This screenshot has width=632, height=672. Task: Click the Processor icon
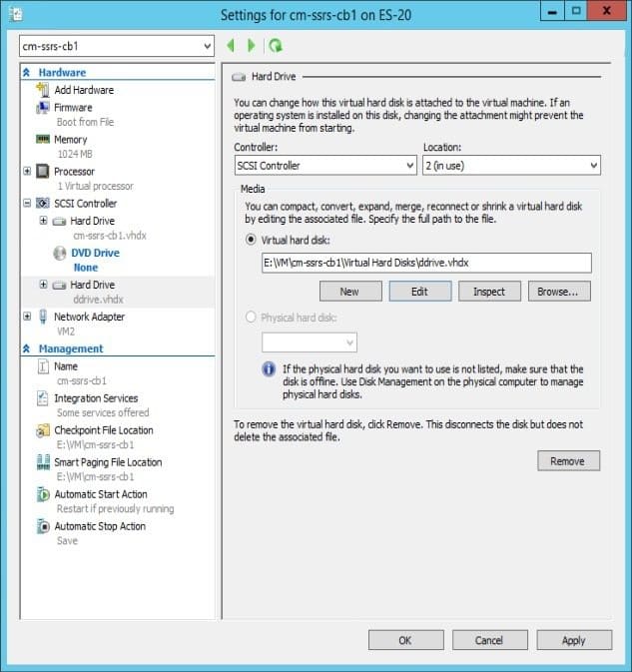click(x=43, y=171)
